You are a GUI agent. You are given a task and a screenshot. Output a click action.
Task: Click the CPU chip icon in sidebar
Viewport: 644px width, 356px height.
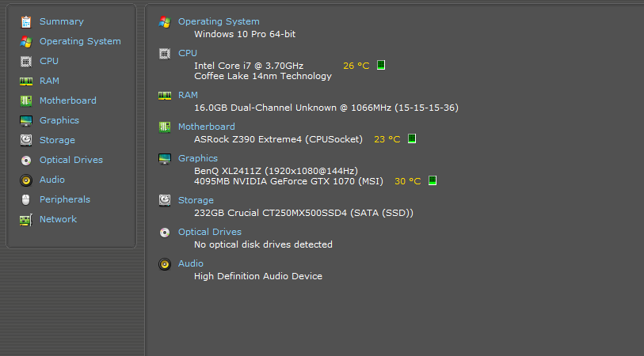tap(26, 61)
